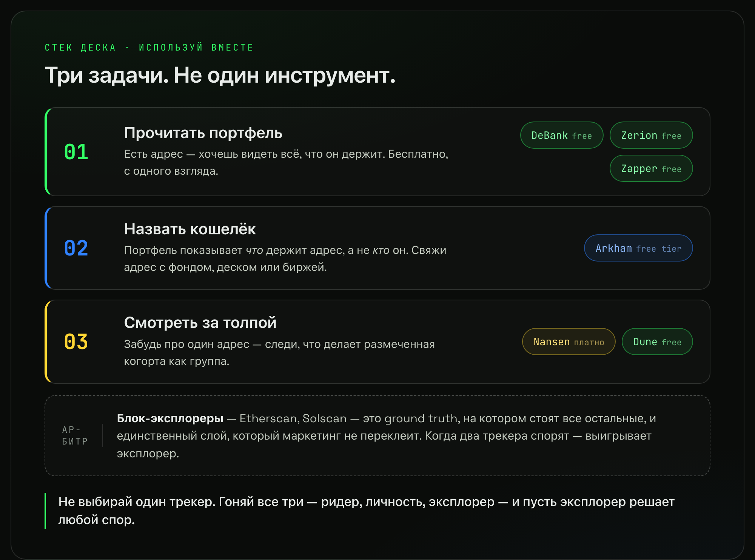755x560 pixels.
Task: Select the heading Прочитать портфель
Action: tap(203, 133)
